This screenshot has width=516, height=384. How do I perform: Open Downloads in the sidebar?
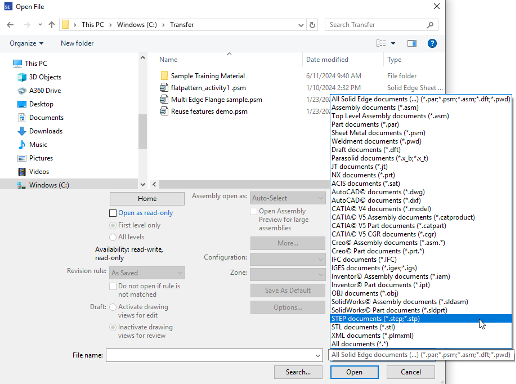click(x=46, y=131)
